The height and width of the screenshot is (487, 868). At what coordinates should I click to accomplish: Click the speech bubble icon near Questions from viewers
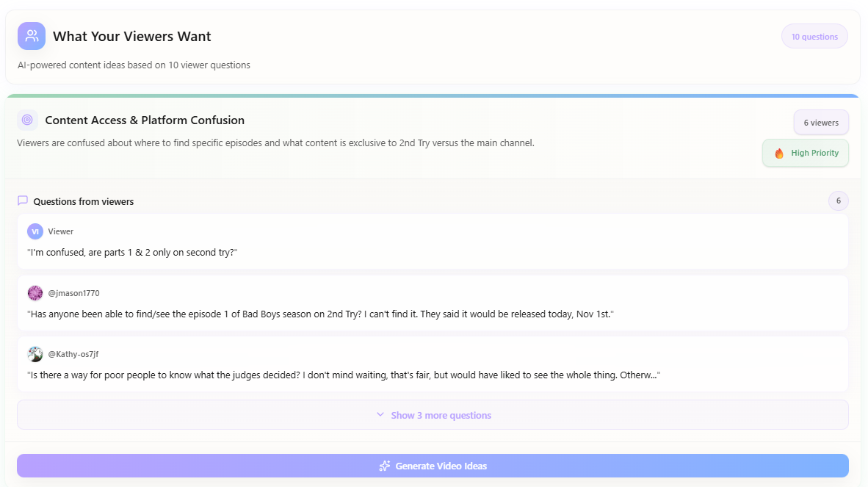click(22, 201)
